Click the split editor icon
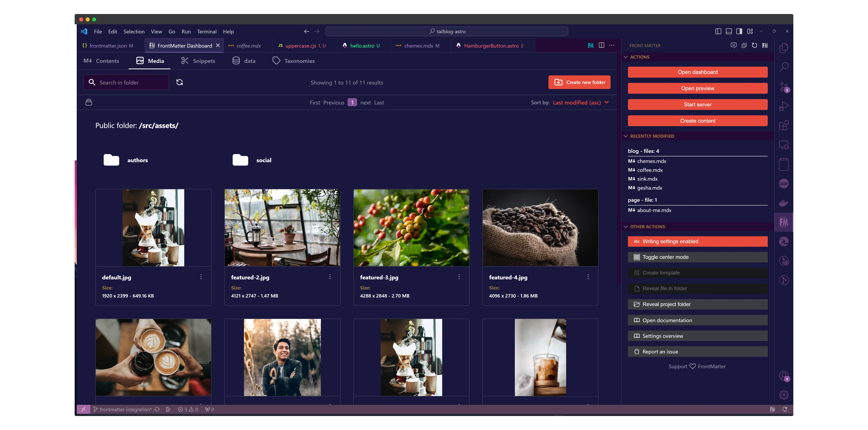868x430 pixels. pos(601,46)
